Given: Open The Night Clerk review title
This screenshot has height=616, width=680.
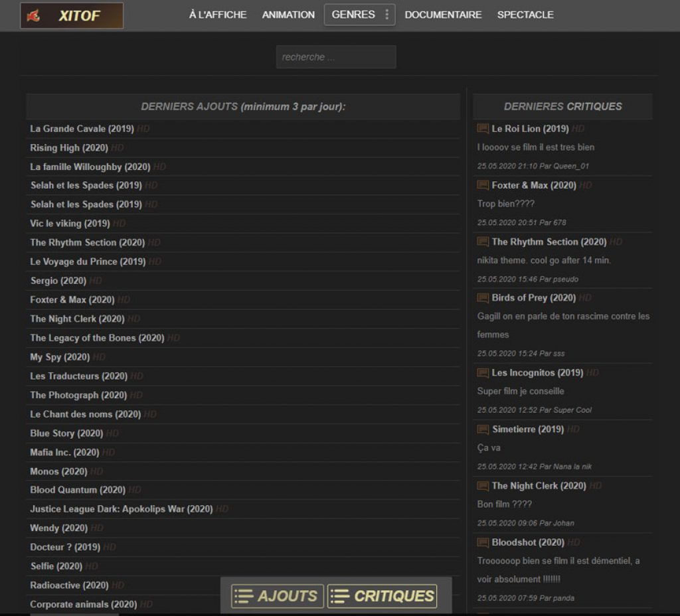Looking at the screenshot, I should (539, 486).
